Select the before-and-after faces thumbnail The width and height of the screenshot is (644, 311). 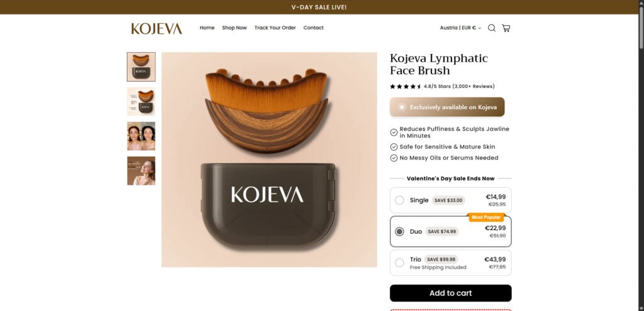142,136
